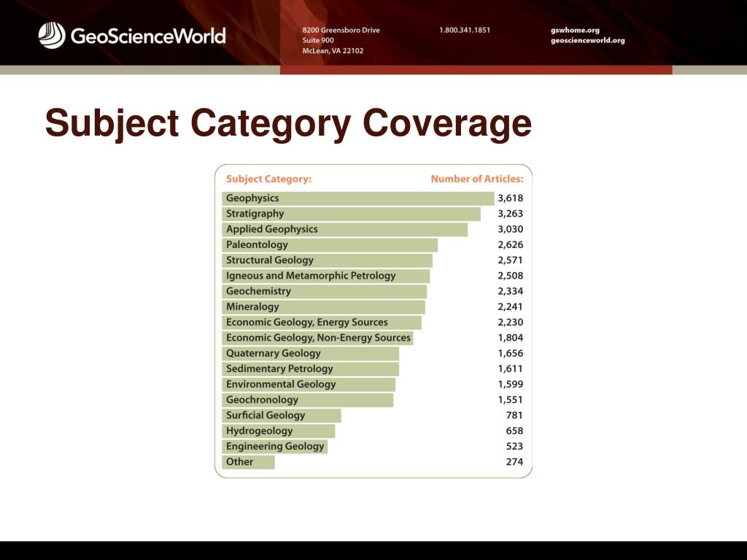Screen dimensions: 747x560
Task: Click the value 2,508
Action: [510, 276]
